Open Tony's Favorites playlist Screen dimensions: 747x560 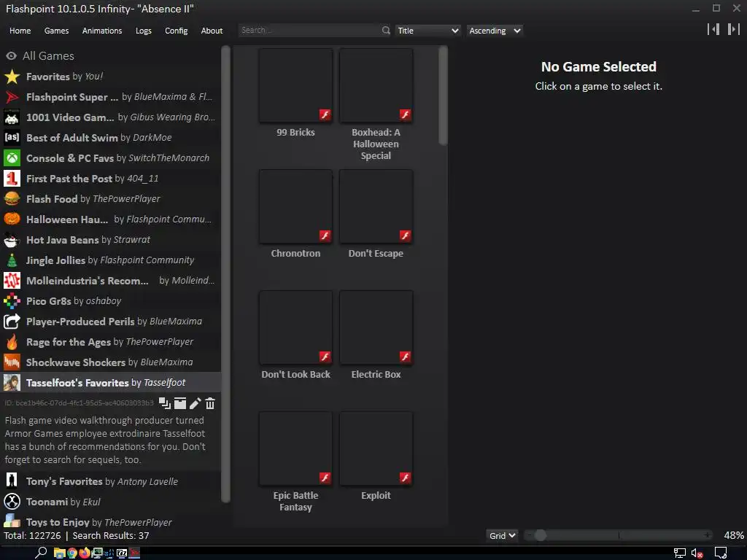tap(111, 481)
